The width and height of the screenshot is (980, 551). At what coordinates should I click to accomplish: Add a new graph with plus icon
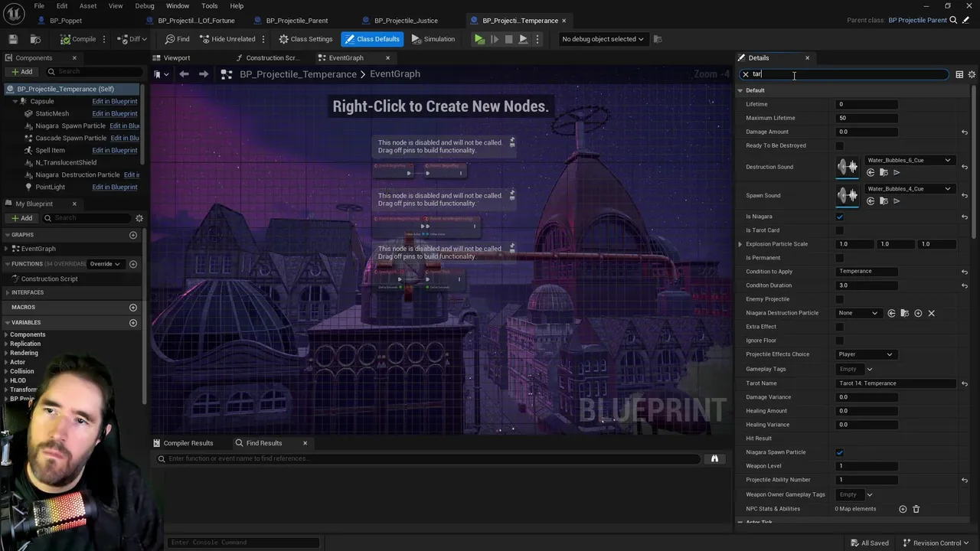click(x=133, y=235)
